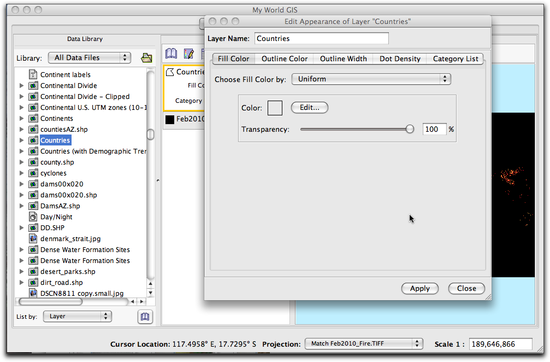Open the Library All Data Files dropdown

(89, 58)
